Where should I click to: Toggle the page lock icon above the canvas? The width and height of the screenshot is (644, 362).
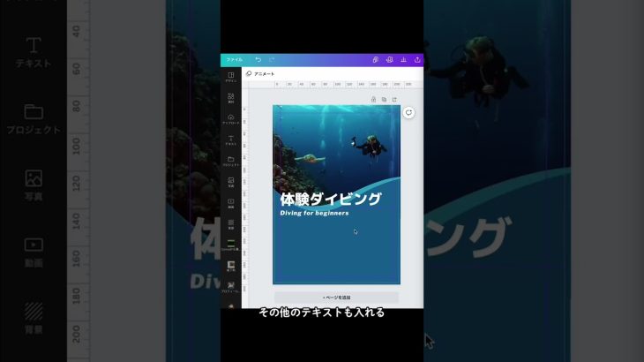(373, 99)
